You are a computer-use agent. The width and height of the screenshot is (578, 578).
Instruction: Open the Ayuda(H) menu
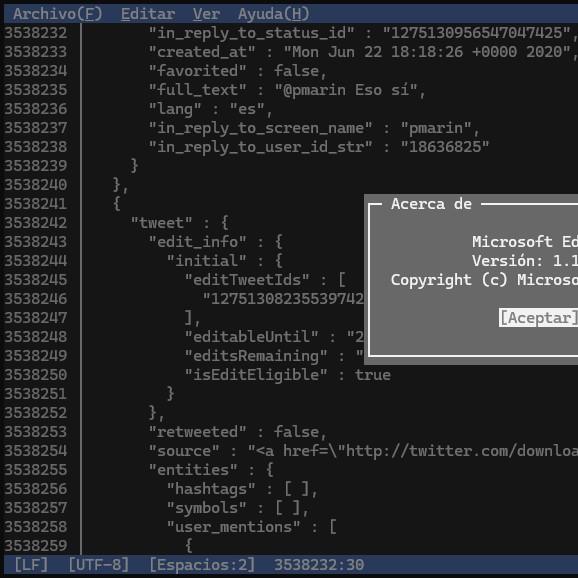coord(274,14)
